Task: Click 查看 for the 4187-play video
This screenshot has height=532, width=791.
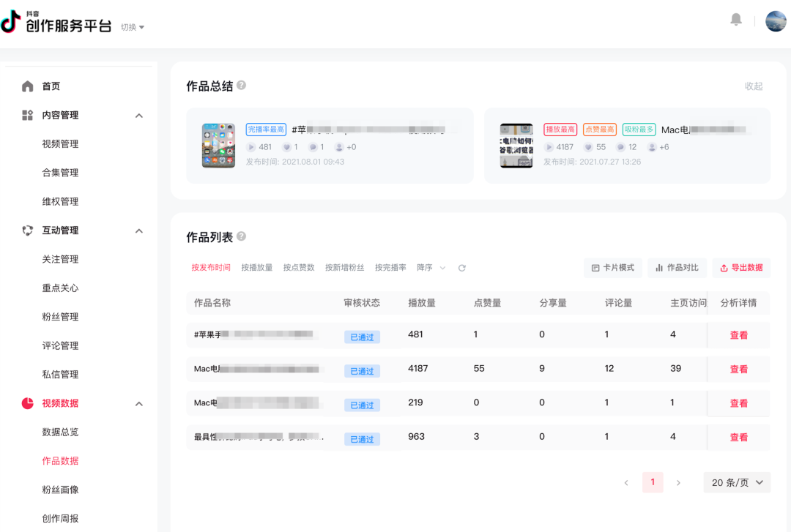Action: (738, 370)
